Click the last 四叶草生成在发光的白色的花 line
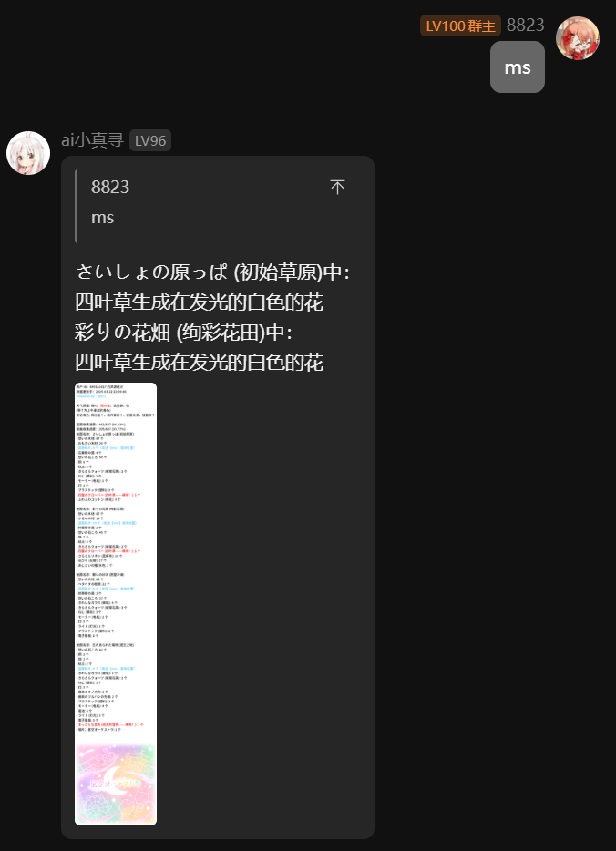Screen dimensions: 616x851 200,362
